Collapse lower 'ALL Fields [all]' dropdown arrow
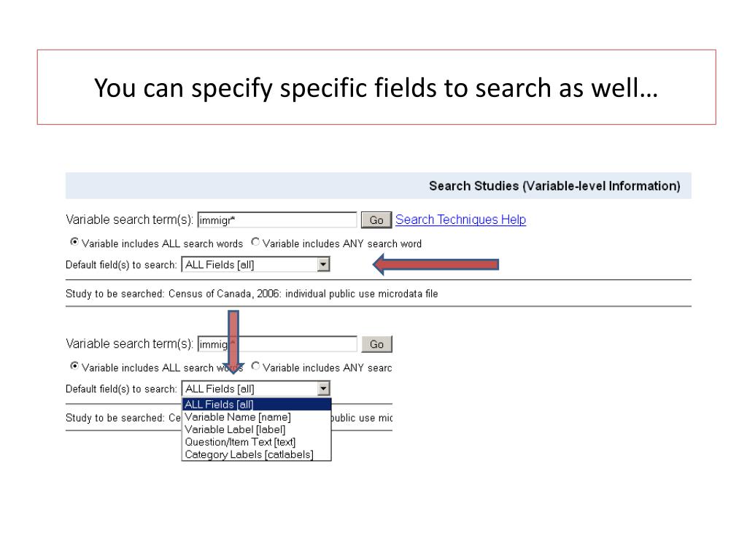747x560 pixels. pyautogui.click(x=323, y=389)
